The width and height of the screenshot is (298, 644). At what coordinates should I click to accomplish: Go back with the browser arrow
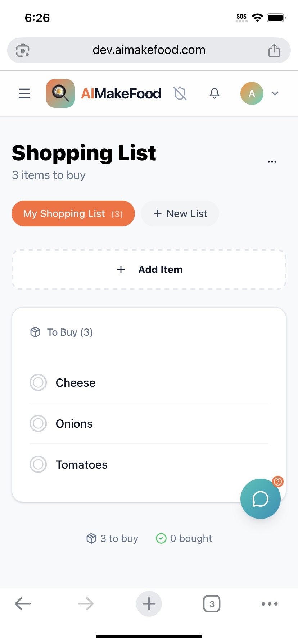click(23, 604)
